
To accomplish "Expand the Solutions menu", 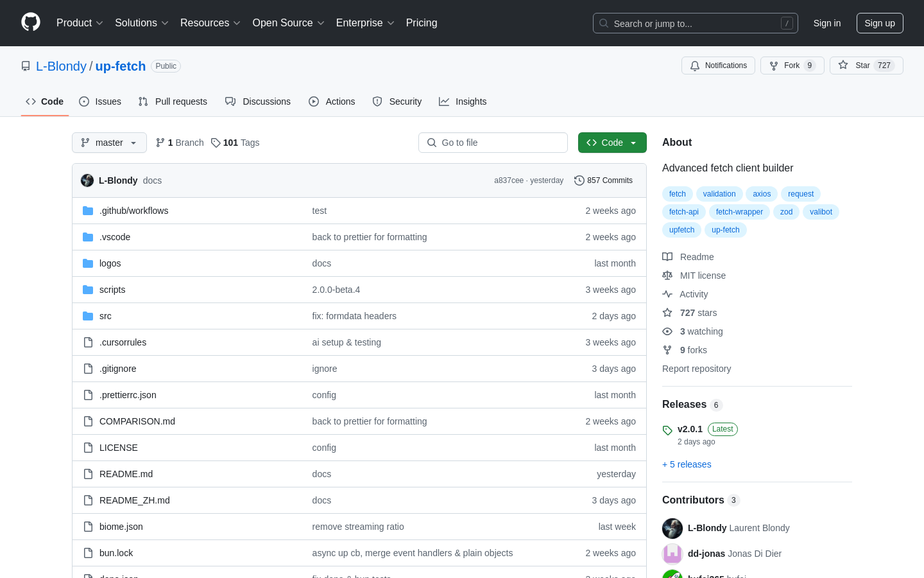I will pyautogui.click(x=142, y=22).
